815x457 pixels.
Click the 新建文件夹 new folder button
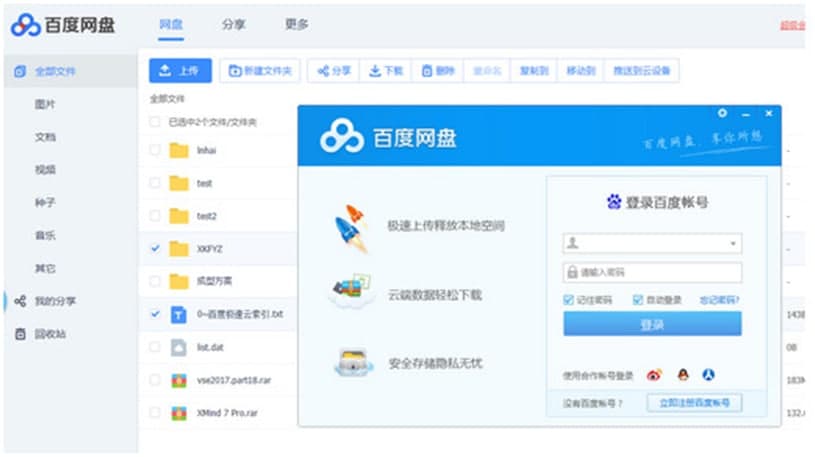pos(260,71)
